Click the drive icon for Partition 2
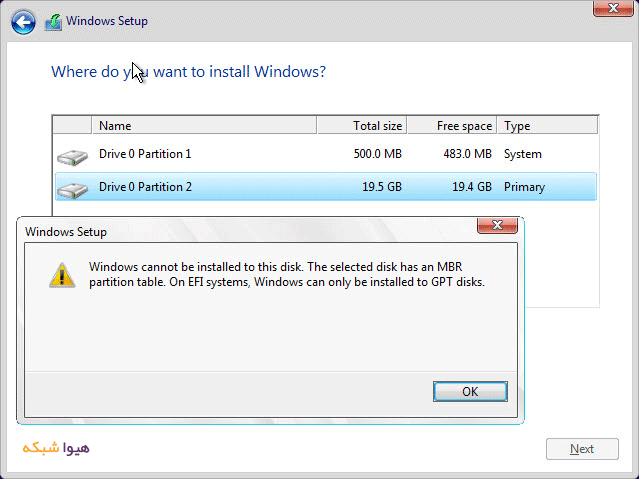 (72, 188)
